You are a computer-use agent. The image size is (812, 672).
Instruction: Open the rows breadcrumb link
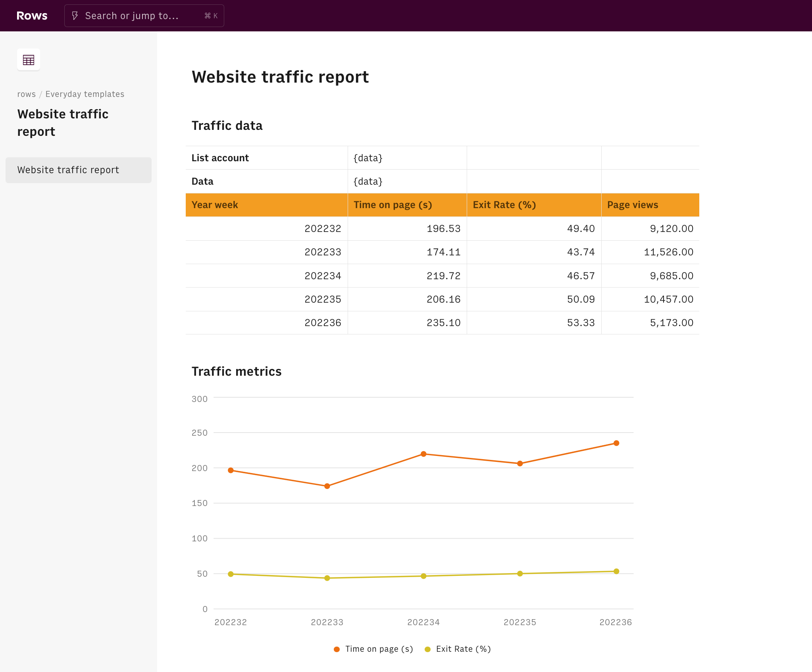click(x=26, y=94)
